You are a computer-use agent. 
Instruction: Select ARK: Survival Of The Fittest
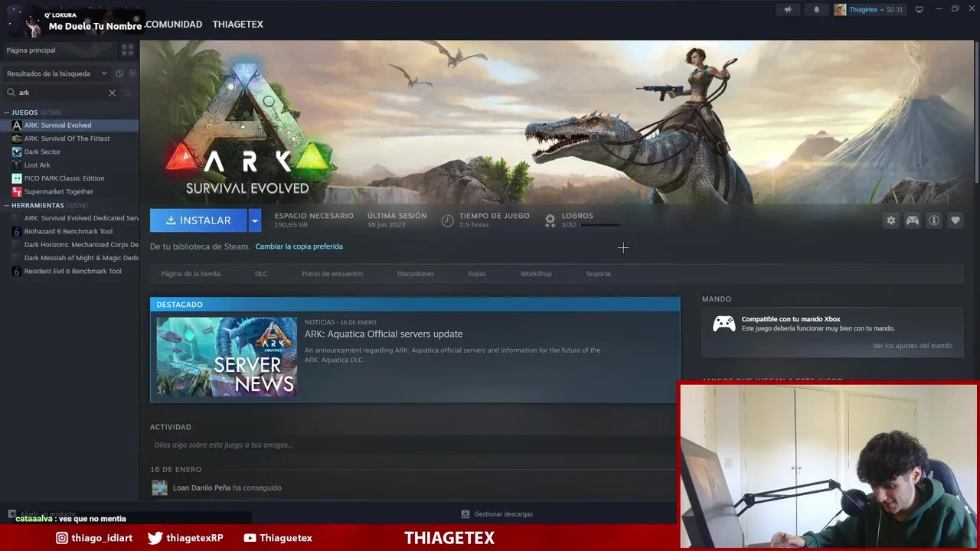click(x=67, y=139)
